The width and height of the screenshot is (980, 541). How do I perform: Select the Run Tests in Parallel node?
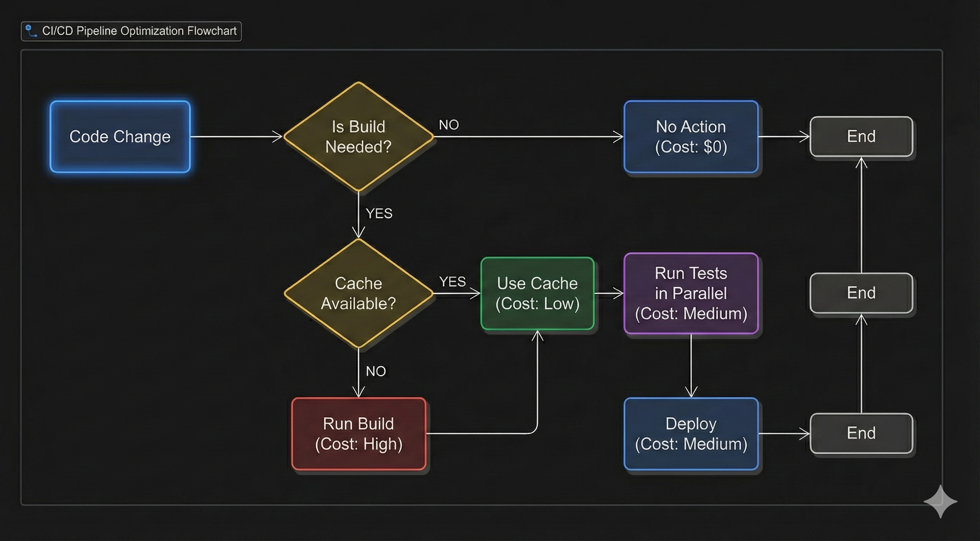coord(691,293)
